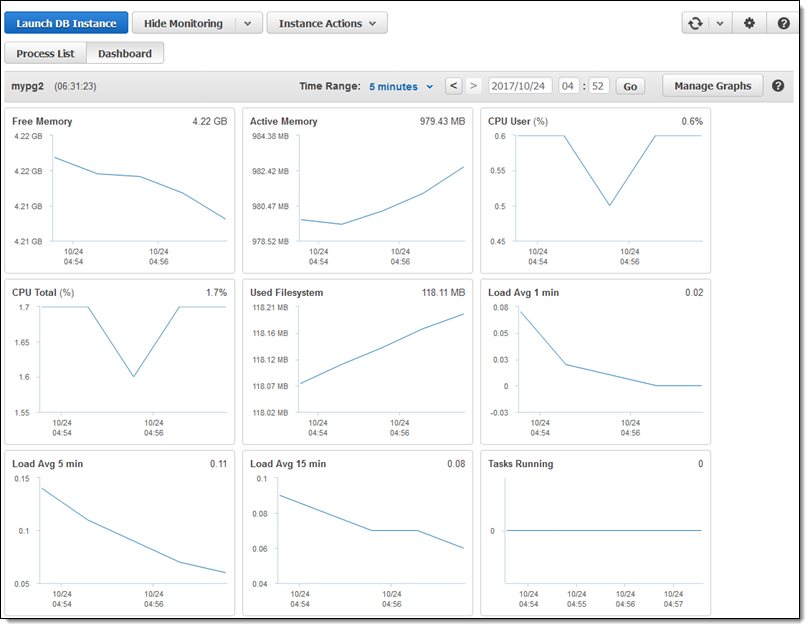Image resolution: width=810 pixels, height=629 pixels.
Task: Click the CPU User graph panel
Action: tap(595, 190)
